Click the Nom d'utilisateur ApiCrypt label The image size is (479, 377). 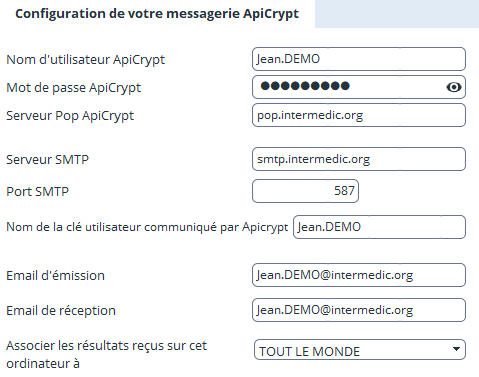(x=86, y=60)
